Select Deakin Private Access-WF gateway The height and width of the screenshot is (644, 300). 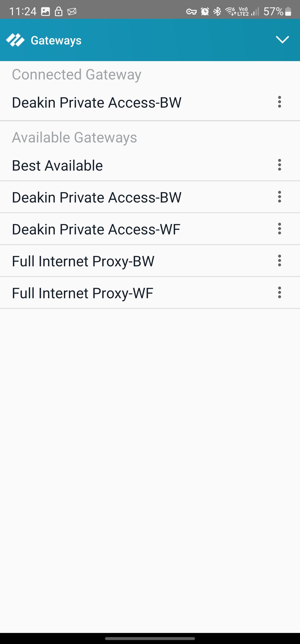coord(96,229)
